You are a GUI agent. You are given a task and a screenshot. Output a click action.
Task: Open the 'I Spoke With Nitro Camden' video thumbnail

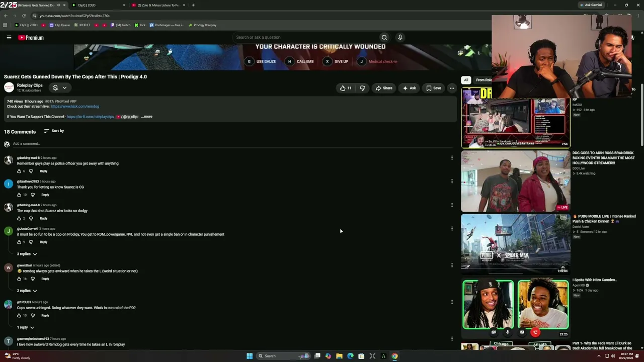pos(516,308)
